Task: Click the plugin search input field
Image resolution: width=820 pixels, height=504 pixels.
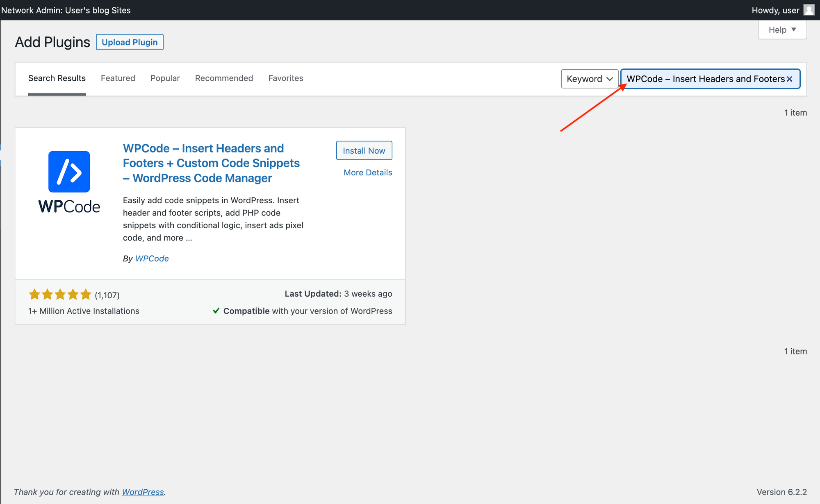Action: (x=711, y=78)
